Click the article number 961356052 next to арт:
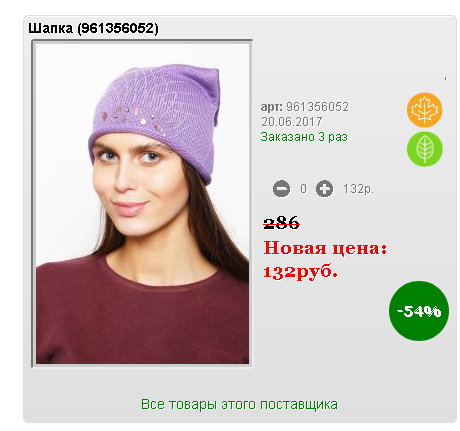460x431 pixels. point(317,107)
